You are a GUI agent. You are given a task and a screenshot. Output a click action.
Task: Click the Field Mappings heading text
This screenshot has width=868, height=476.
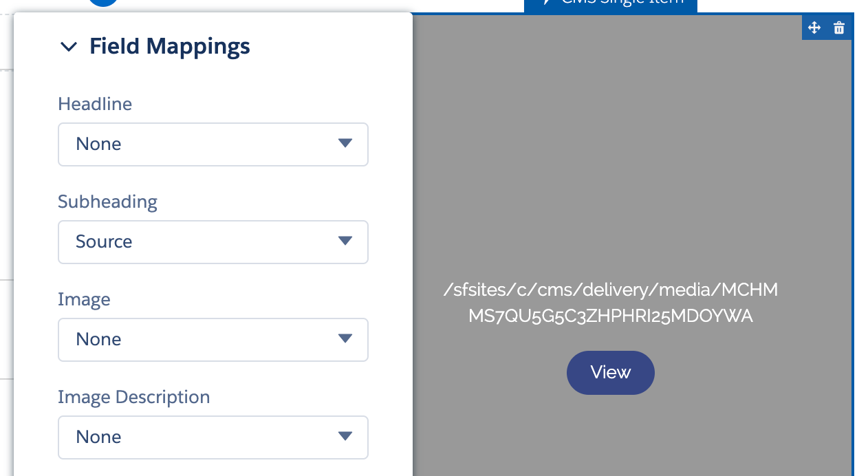point(170,47)
